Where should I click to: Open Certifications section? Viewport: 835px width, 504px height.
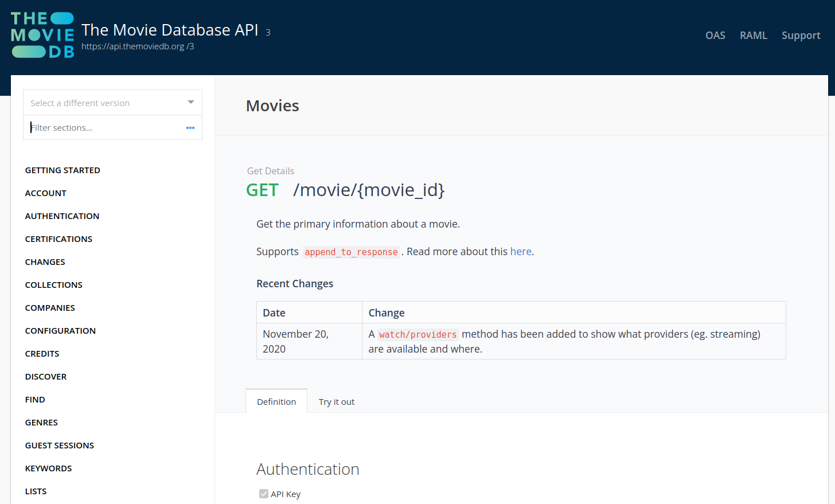[x=58, y=239]
